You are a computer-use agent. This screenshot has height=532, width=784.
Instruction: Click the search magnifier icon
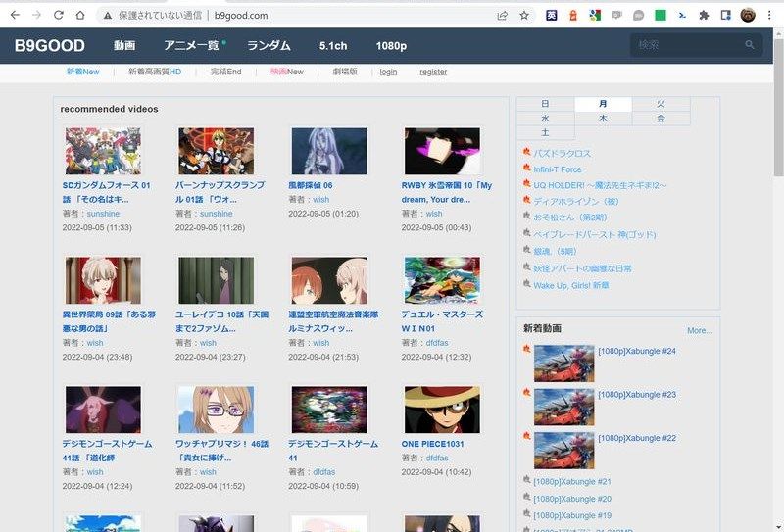pos(750,45)
